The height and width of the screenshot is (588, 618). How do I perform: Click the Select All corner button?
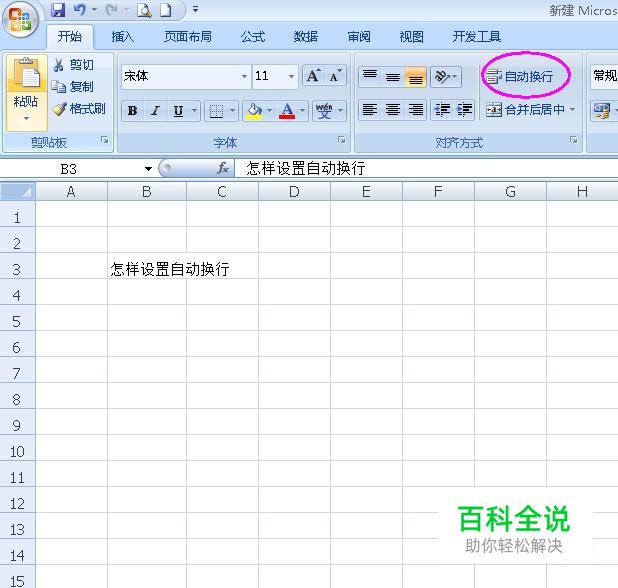(17, 192)
